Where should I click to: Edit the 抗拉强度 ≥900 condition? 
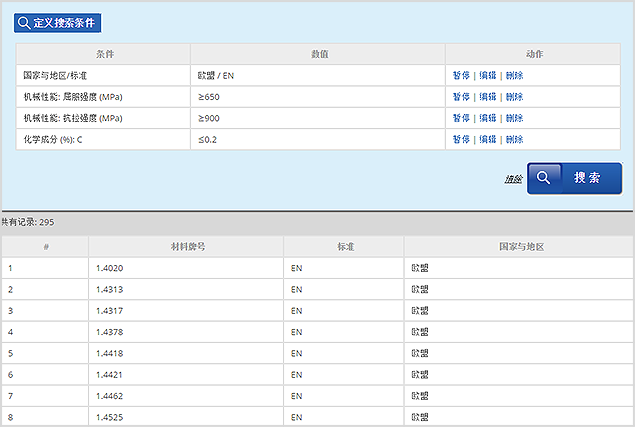pyautogui.click(x=487, y=118)
